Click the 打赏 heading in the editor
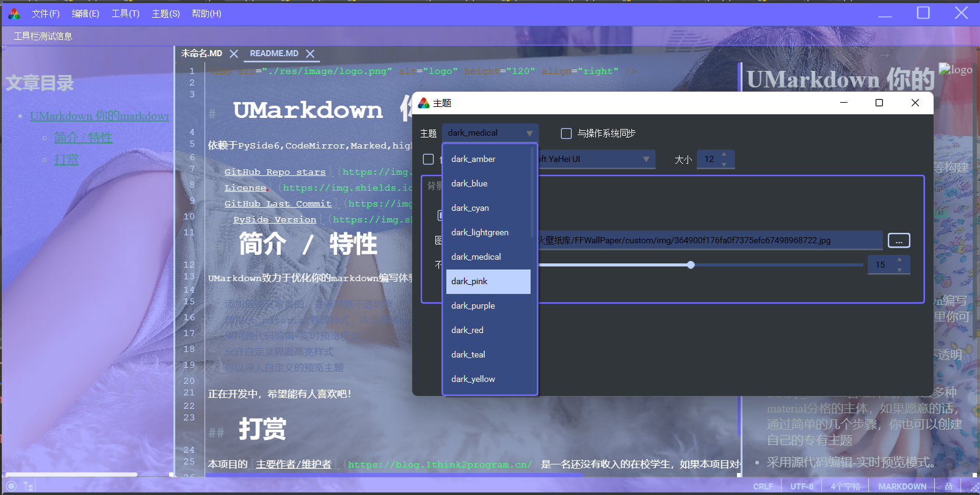Viewport: 980px width, 495px height. pyautogui.click(x=263, y=429)
